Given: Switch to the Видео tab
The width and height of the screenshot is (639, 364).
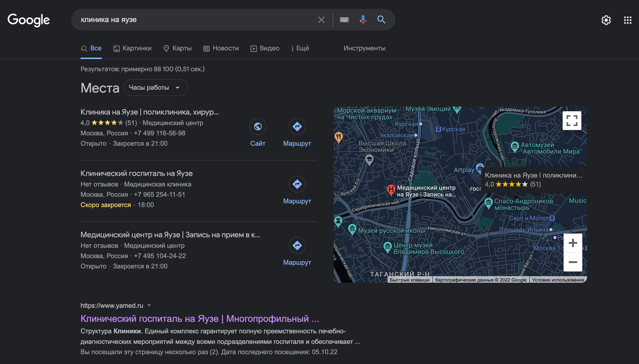Looking at the screenshot, I should click(x=265, y=48).
